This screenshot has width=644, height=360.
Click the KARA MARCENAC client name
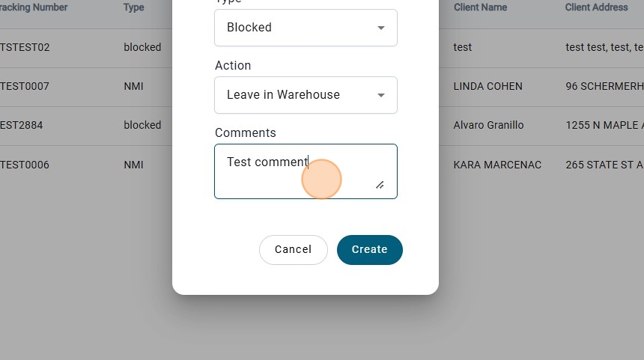click(x=497, y=165)
